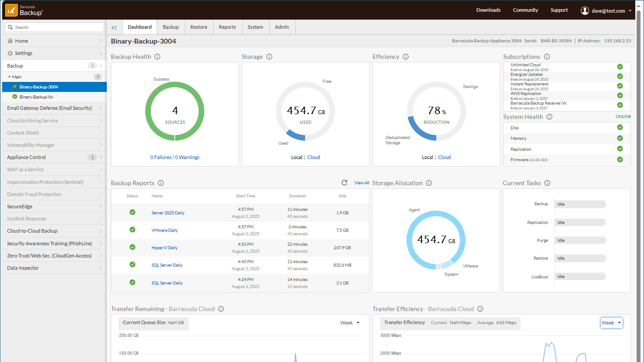Open the Community link in header
644x362 pixels.
525,10
